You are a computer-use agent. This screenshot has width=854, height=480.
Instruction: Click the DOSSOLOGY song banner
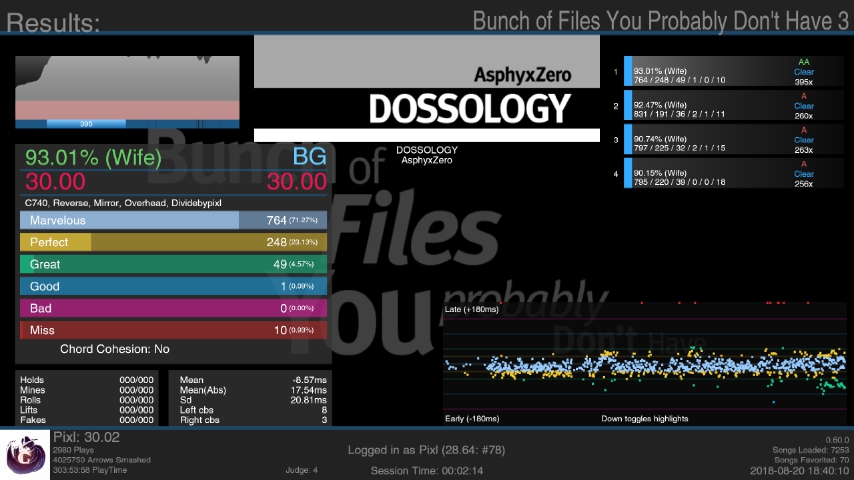click(427, 89)
